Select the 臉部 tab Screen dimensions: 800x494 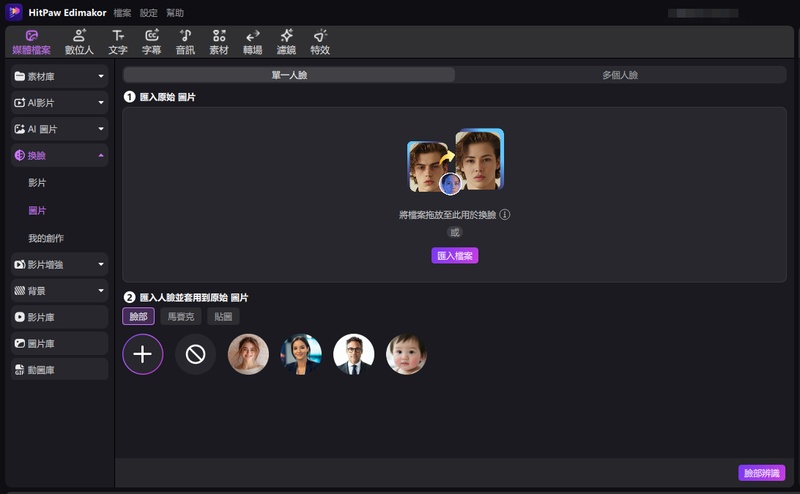coord(138,316)
